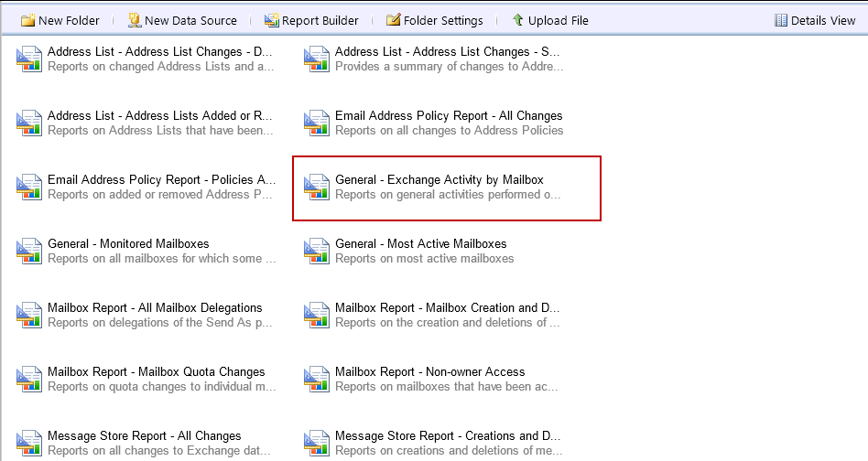Click description 'Reports on general activities performed o...'
The height and width of the screenshot is (461, 868).
pyautogui.click(x=448, y=195)
